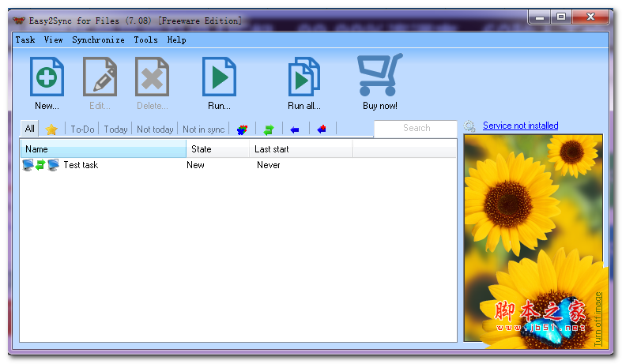Filter tasks by the favorites star
This screenshot has width=622, height=364.
51,129
